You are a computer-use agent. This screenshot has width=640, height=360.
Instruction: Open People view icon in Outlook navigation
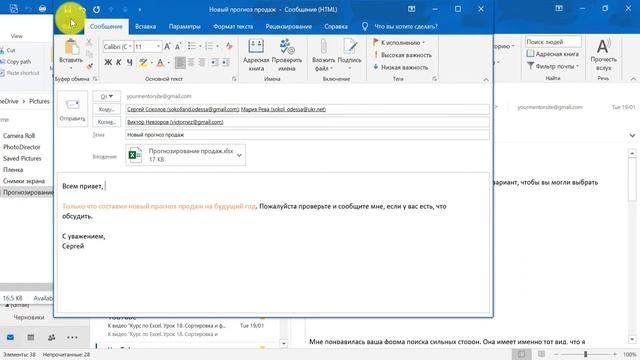point(51,338)
